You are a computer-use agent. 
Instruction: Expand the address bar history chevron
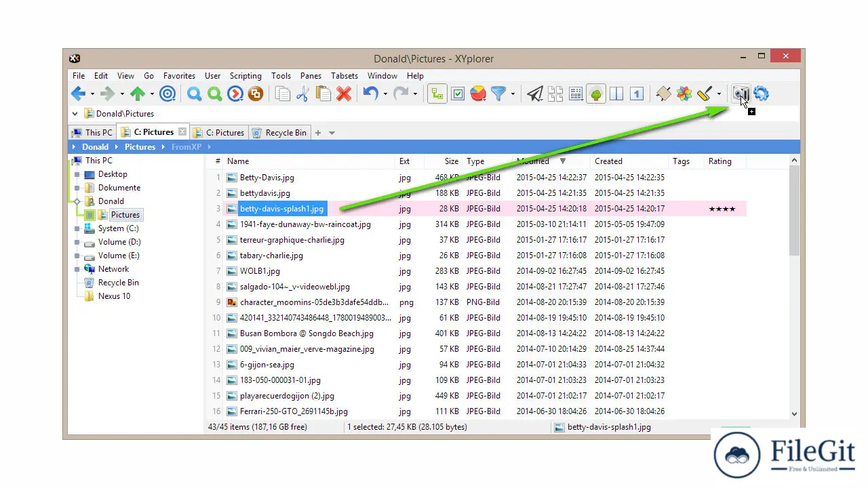[x=75, y=114]
